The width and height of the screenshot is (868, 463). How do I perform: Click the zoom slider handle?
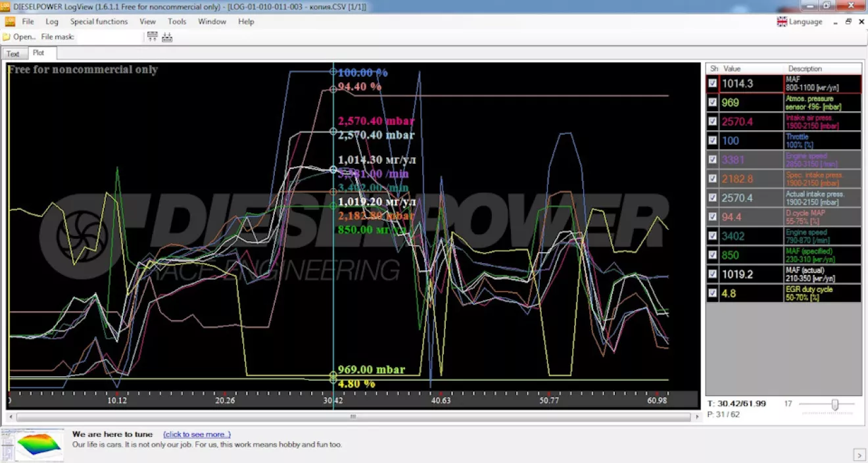834,404
